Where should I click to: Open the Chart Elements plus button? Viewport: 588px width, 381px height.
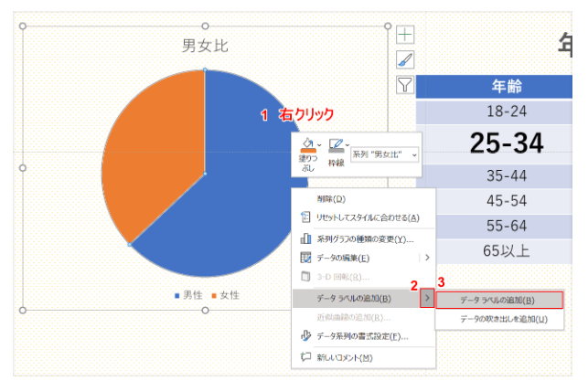click(405, 35)
